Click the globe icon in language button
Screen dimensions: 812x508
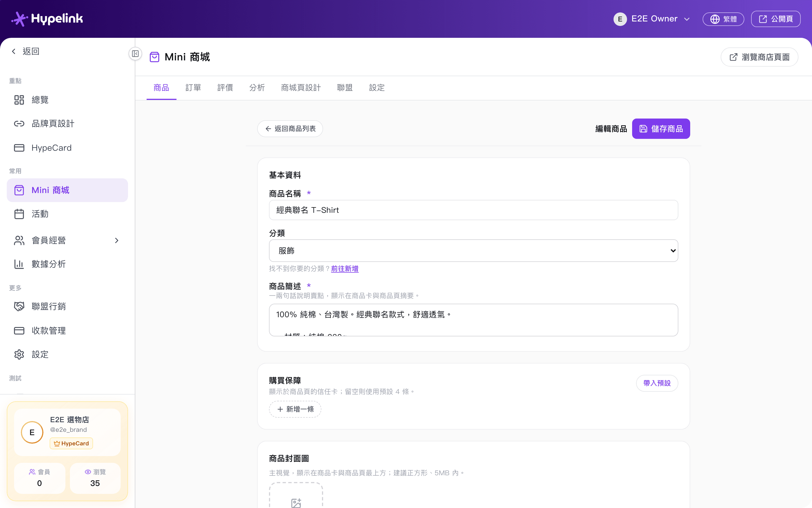click(715, 19)
